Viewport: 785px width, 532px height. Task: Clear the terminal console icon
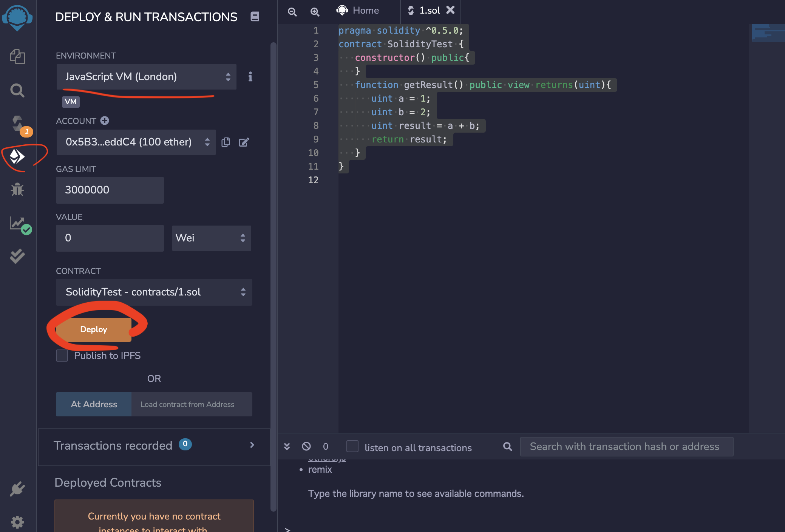[x=306, y=447]
